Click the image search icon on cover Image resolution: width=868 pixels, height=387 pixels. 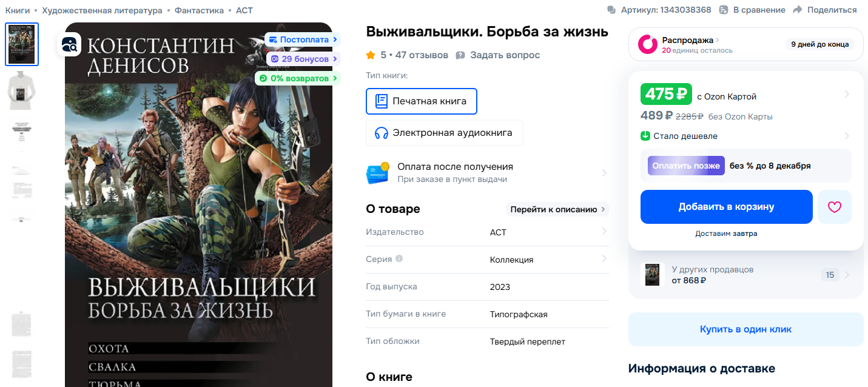[x=70, y=44]
